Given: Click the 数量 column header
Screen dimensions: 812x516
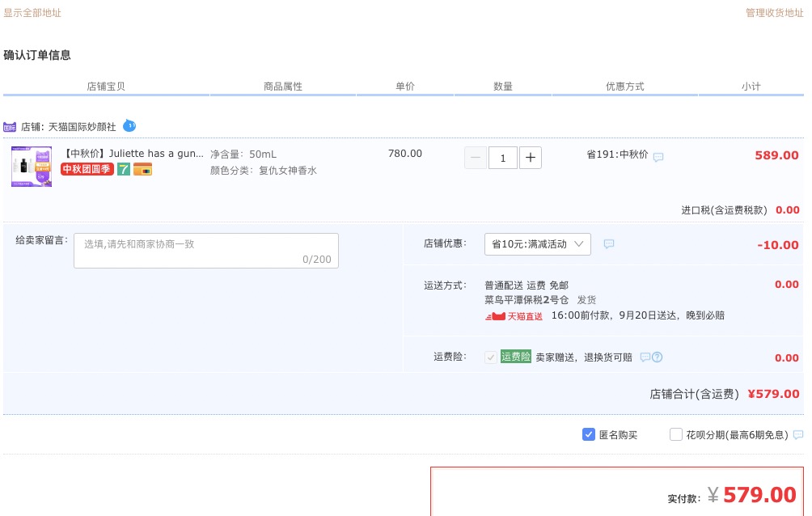Looking at the screenshot, I should (503, 87).
